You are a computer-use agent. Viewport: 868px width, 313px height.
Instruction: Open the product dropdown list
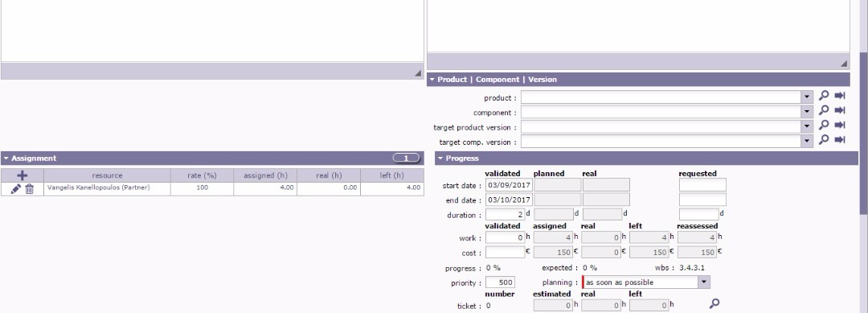(x=807, y=97)
